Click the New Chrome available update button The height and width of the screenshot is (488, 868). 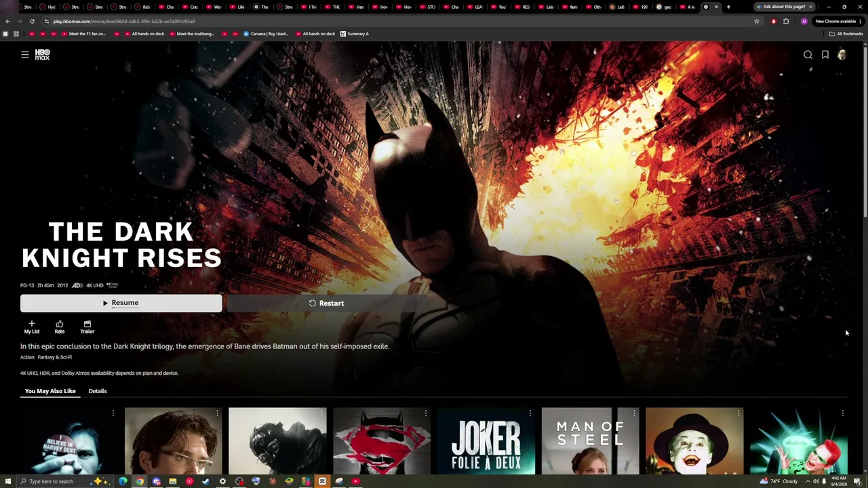coord(839,21)
